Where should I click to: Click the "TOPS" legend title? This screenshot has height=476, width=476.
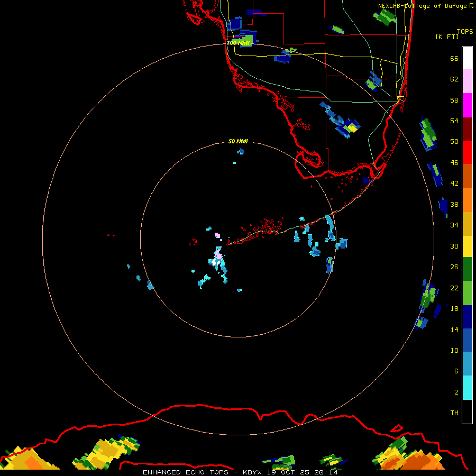465,31
